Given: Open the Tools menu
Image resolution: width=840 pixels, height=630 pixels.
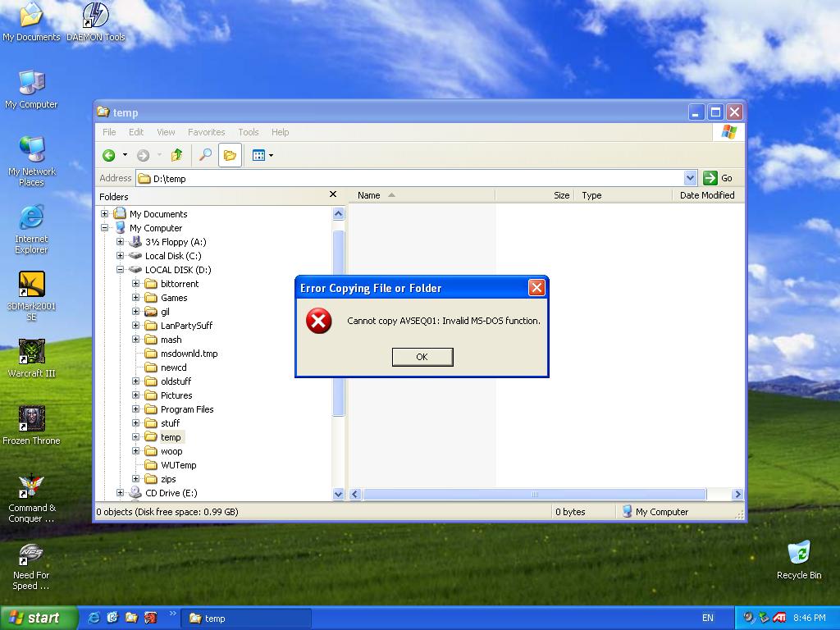Looking at the screenshot, I should point(248,132).
